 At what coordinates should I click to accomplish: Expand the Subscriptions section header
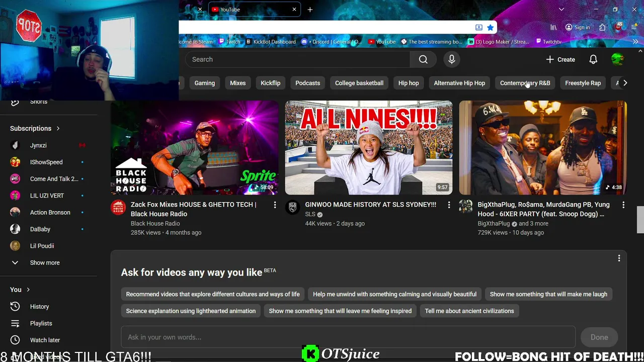(35, 129)
